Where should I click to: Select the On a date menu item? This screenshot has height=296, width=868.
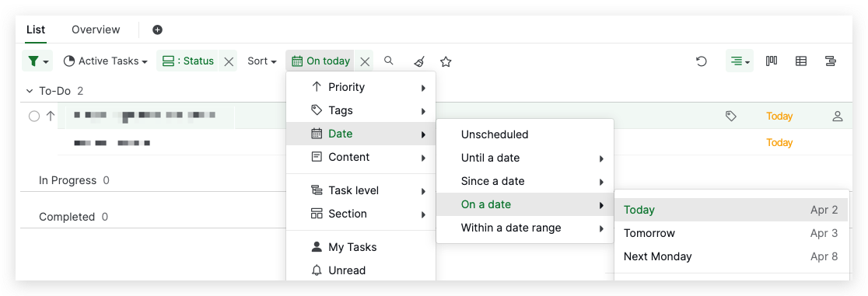[525, 204]
